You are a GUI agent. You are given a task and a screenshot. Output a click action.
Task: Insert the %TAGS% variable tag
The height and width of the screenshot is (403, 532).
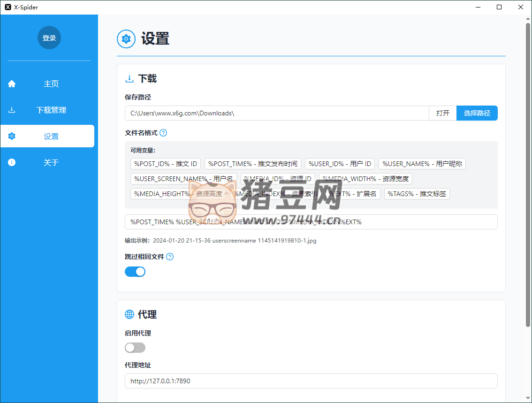pos(417,194)
